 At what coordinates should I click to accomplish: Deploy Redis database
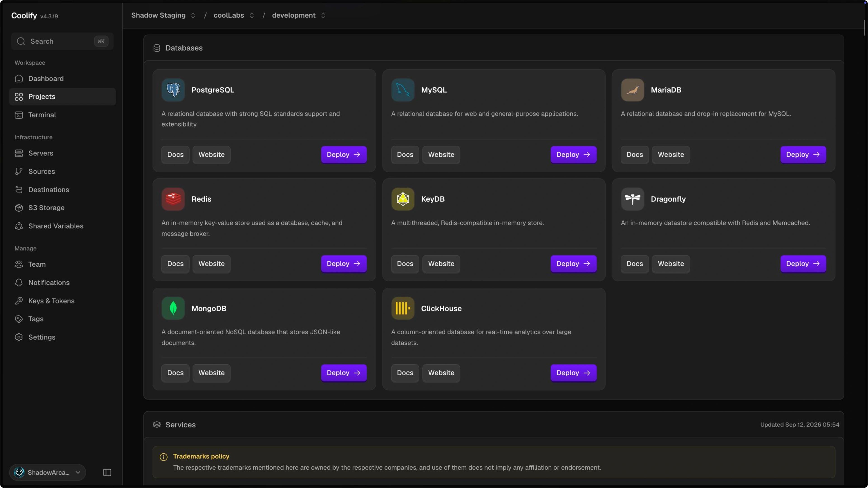coord(344,264)
